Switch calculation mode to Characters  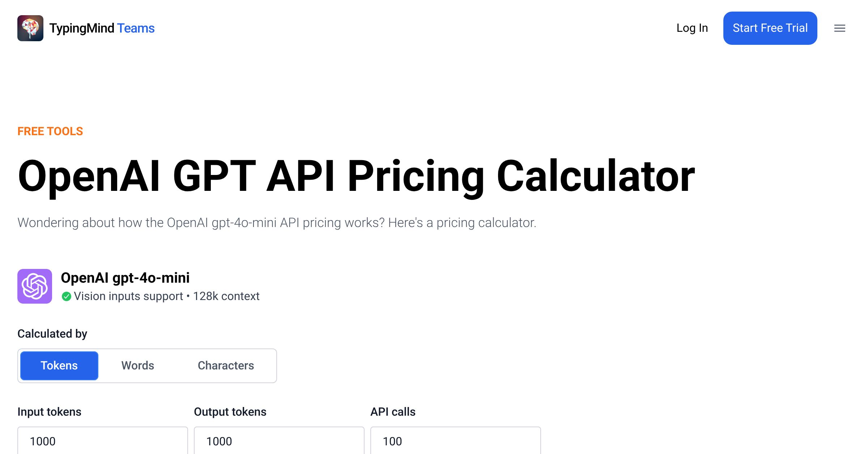point(226,365)
